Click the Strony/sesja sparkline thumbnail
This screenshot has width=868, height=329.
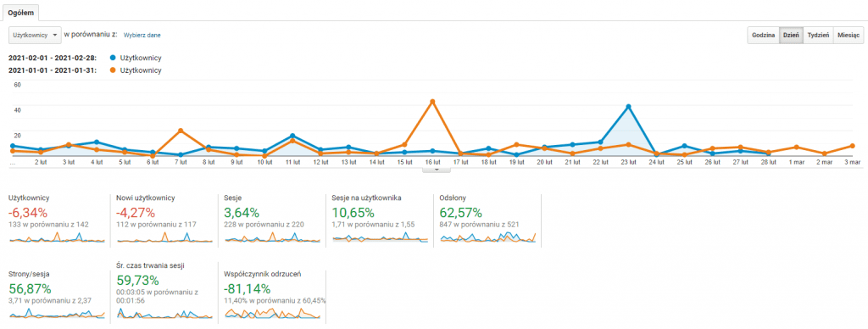pos(57,313)
